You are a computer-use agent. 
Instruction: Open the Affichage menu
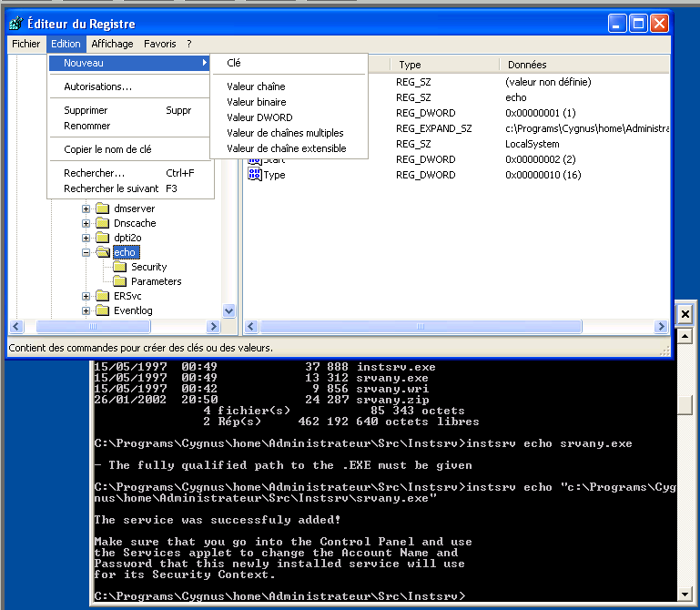point(112,44)
